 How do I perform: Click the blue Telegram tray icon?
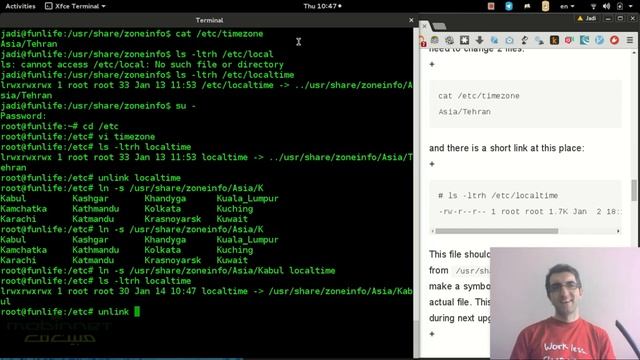coord(509,6)
